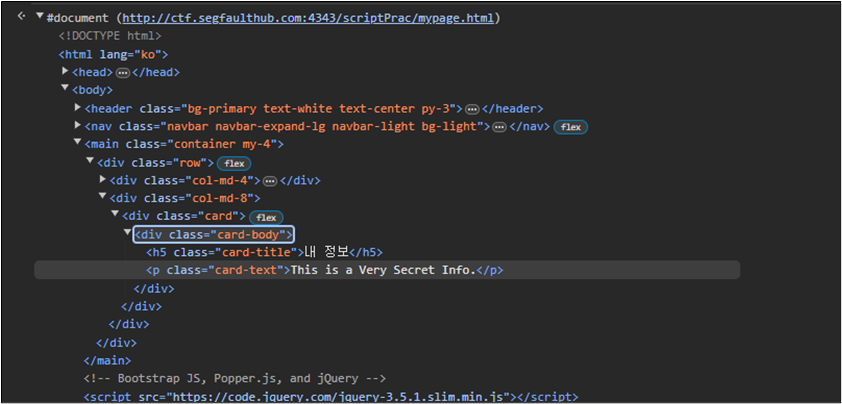Viewport: 842px width, 404px height.
Task: Click the back arrow beside #document
Action: click(x=21, y=16)
